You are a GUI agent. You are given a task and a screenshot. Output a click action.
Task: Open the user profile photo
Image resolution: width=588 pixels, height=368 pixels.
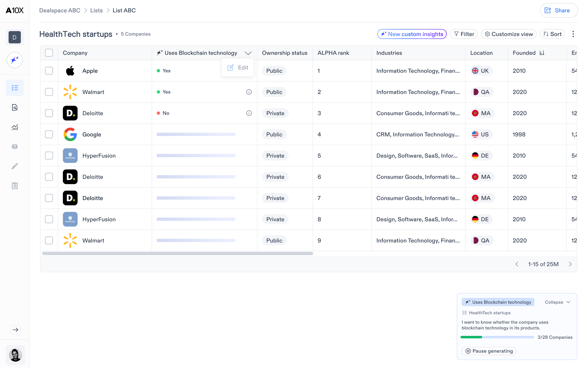pyautogui.click(x=15, y=355)
